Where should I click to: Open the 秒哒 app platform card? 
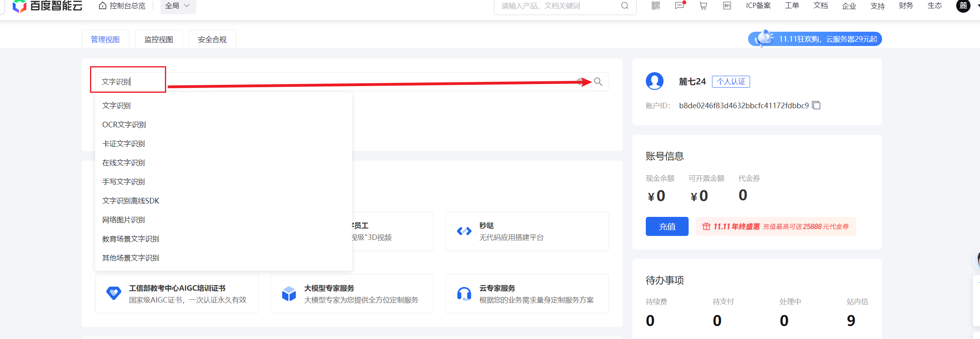click(527, 231)
